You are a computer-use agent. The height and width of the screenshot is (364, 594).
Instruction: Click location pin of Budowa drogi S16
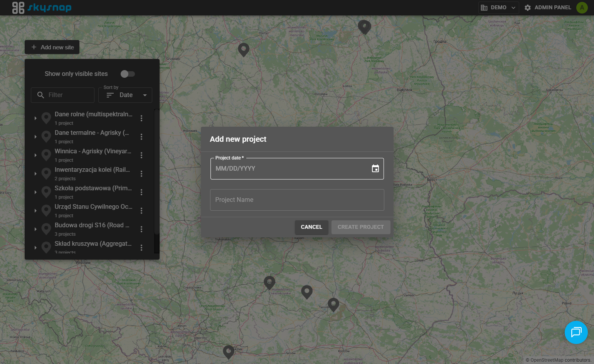coord(46,229)
